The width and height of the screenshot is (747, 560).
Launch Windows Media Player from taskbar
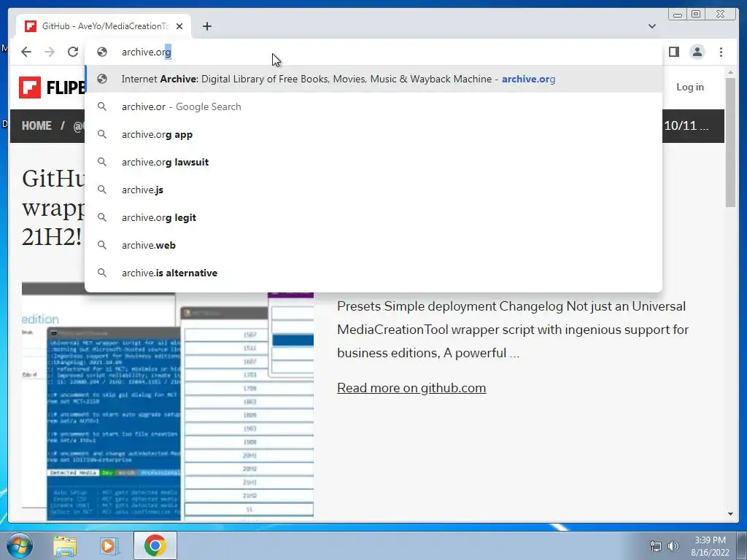(x=109, y=545)
